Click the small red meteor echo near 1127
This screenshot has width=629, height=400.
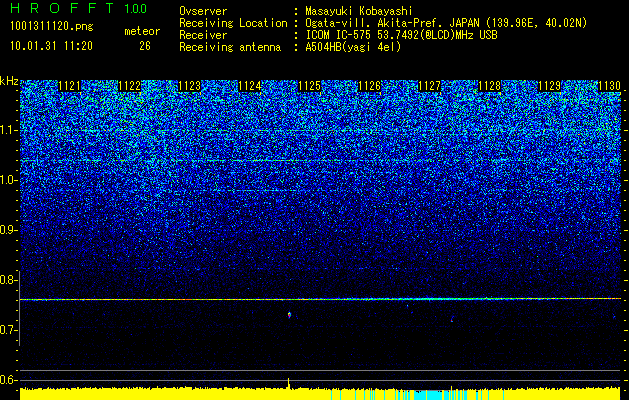(452, 320)
